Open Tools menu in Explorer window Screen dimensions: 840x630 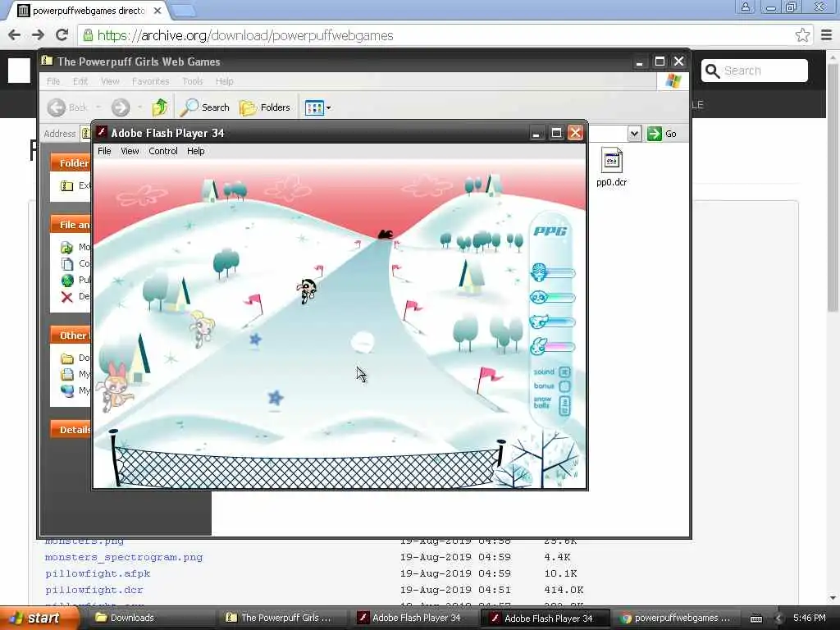point(192,81)
